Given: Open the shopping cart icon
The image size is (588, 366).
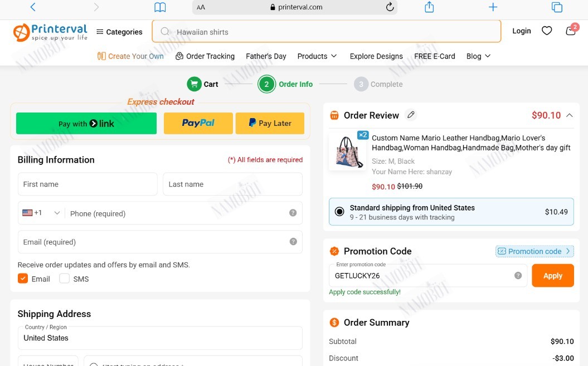Looking at the screenshot, I should click(571, 30).
